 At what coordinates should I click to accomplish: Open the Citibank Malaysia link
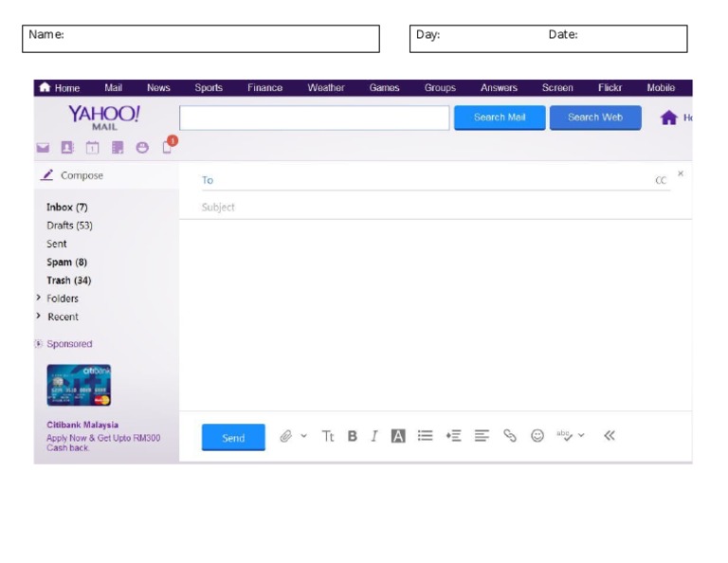click(82, 425)
